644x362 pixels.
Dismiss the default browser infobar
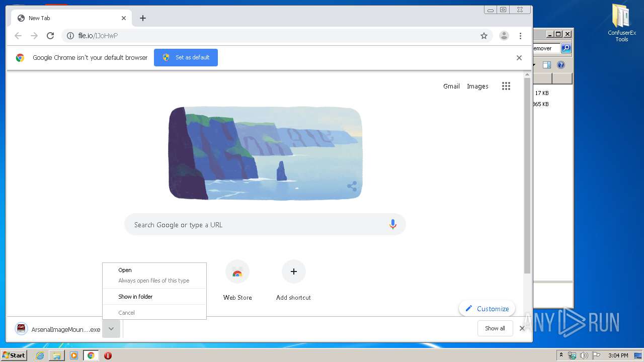[519, 58]
